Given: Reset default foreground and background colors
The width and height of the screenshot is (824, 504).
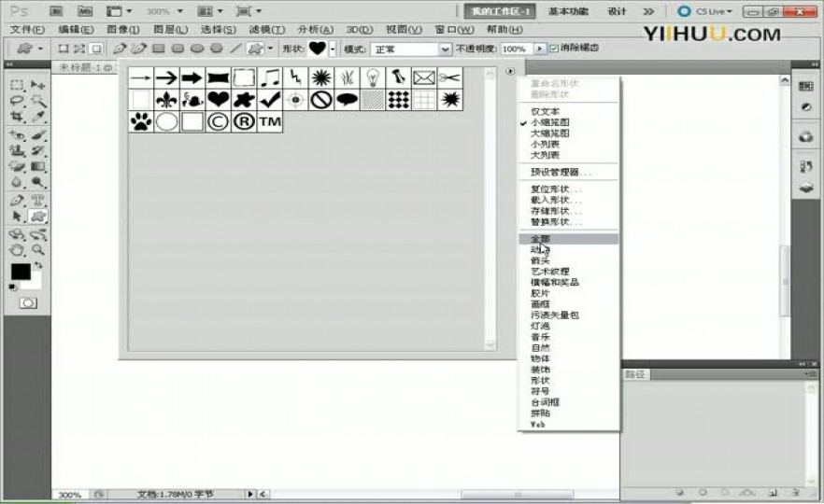Looking at the screenshot, I should pos(13,287).
